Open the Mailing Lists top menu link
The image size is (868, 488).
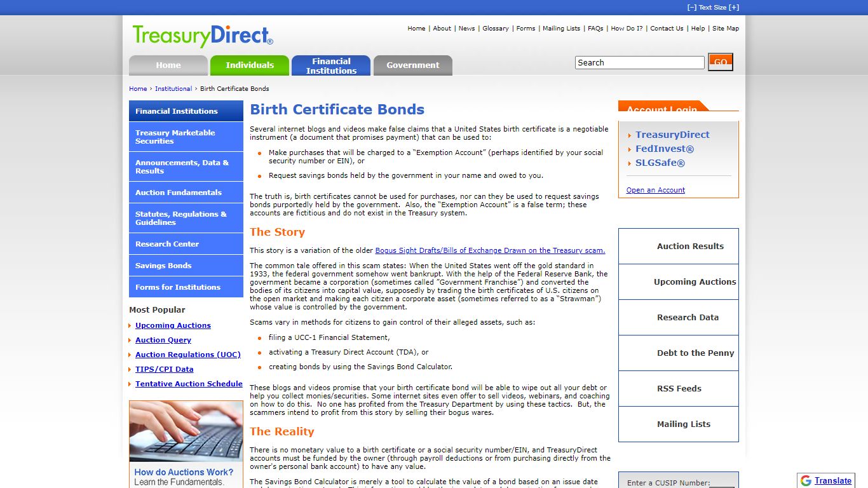pos(561,28)
